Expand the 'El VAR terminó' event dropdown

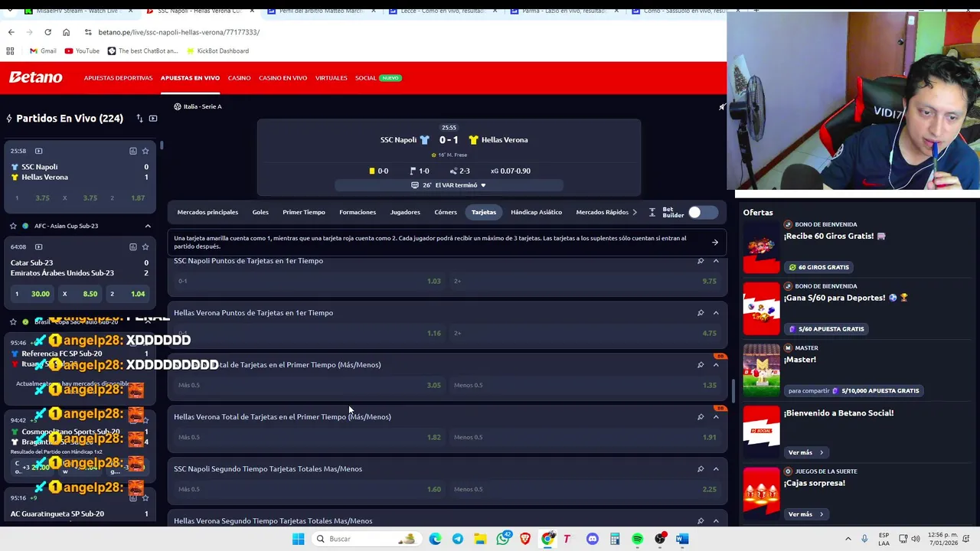449,185
